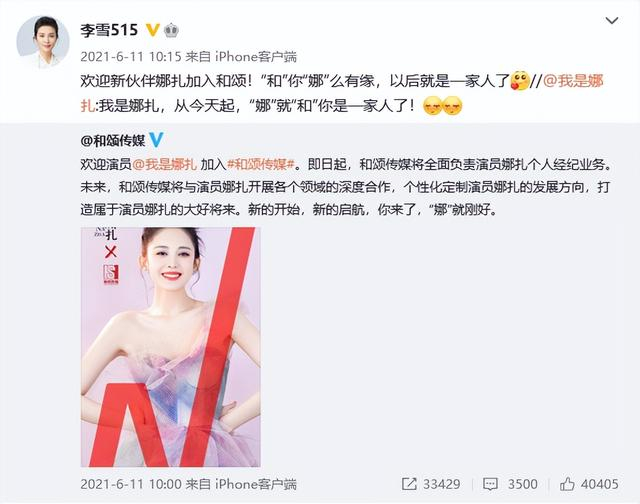
Task: Click the gold V verification badge
Action: point(153,30)
